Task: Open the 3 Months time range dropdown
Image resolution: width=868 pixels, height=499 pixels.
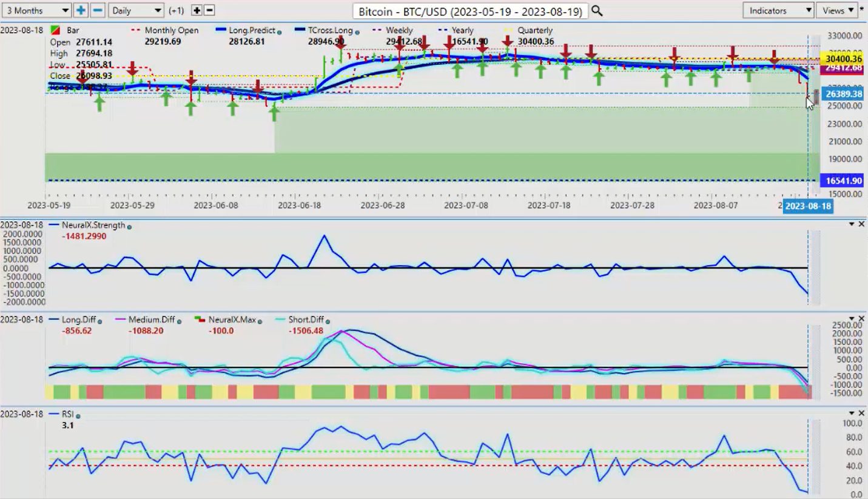Action: coord(36,10)
